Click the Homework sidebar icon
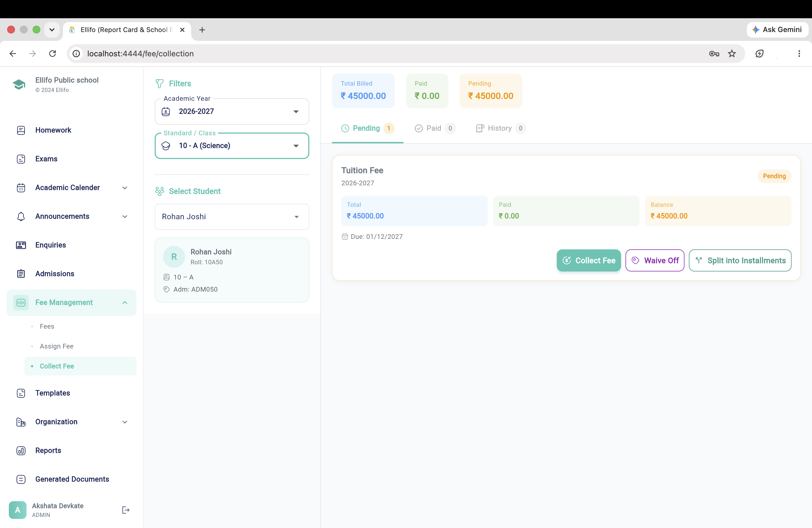The width and height of the screenshot is (812, 528). 21,130
